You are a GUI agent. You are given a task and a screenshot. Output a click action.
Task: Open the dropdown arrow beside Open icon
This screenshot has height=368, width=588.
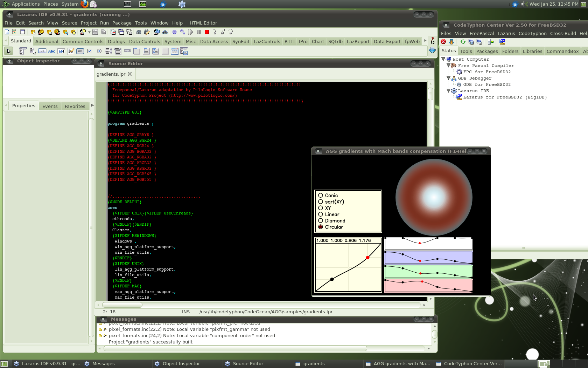pyautogui.click(x=89, y=32)
